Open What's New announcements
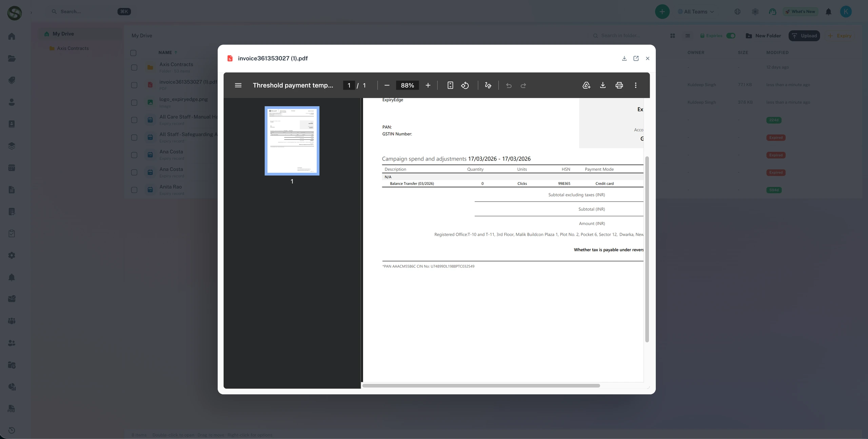 pyautogui.click(x=800, y=12)
